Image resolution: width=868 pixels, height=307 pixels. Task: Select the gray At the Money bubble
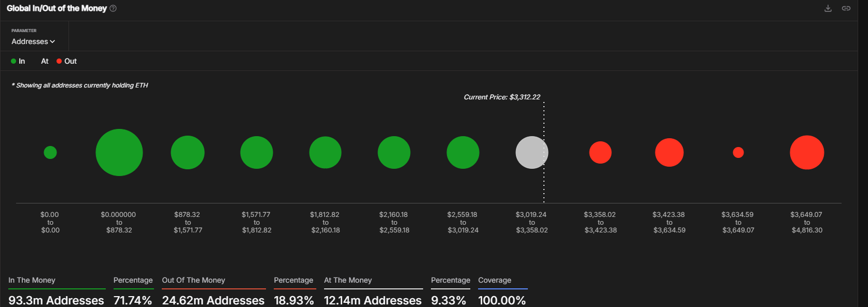coord(532,152)
